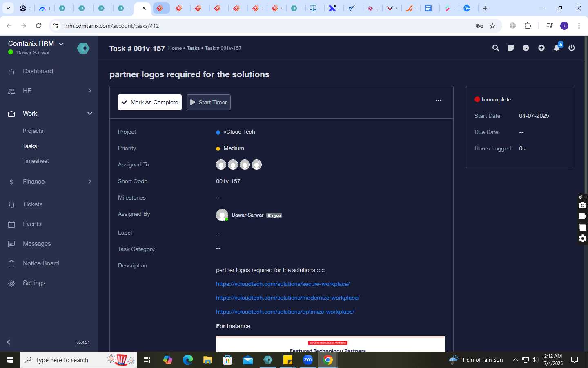Viewport: 588px width, 368px height.
Task: Open password manager key icon
Action: coord(479,26)
